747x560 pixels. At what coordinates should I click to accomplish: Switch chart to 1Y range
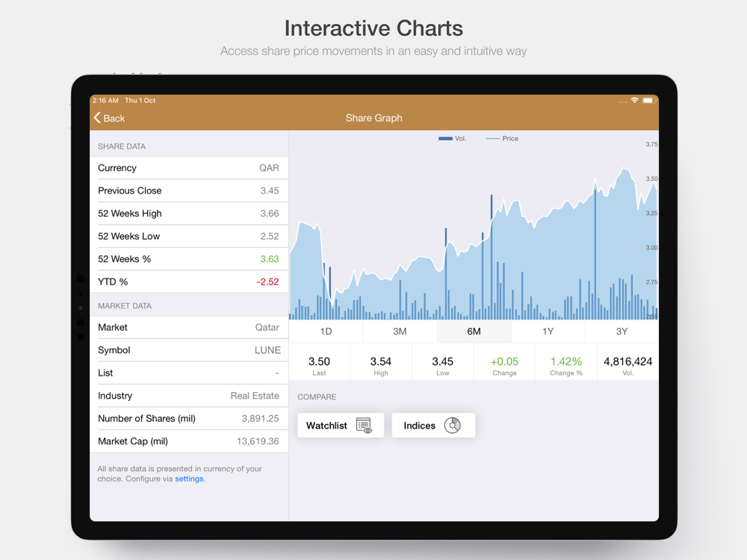pos(548,332)
